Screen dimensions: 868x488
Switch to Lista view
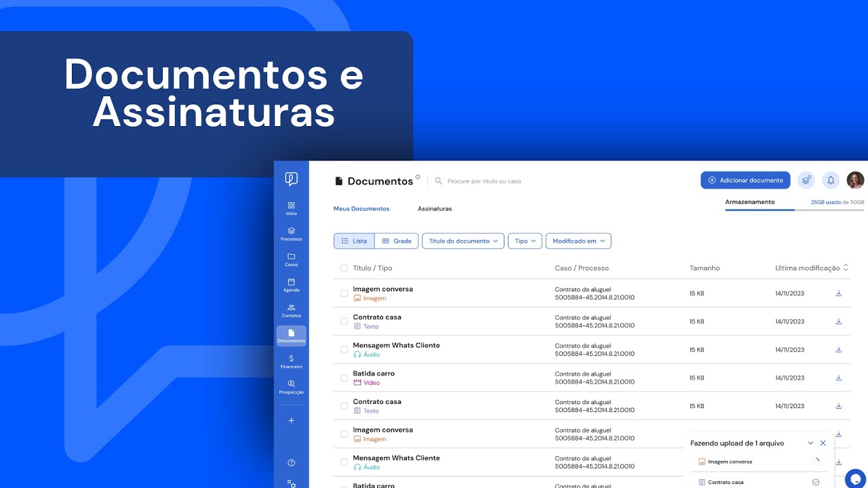click(x=354, y=241)
